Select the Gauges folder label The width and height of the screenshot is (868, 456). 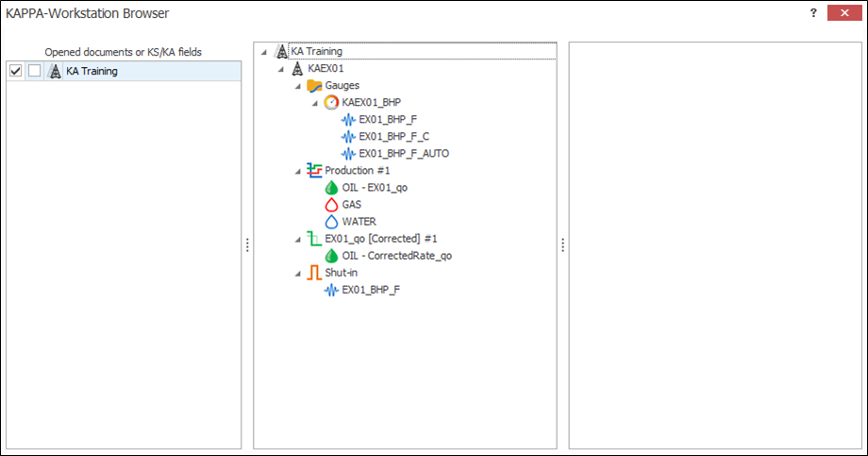pos(342,85)
